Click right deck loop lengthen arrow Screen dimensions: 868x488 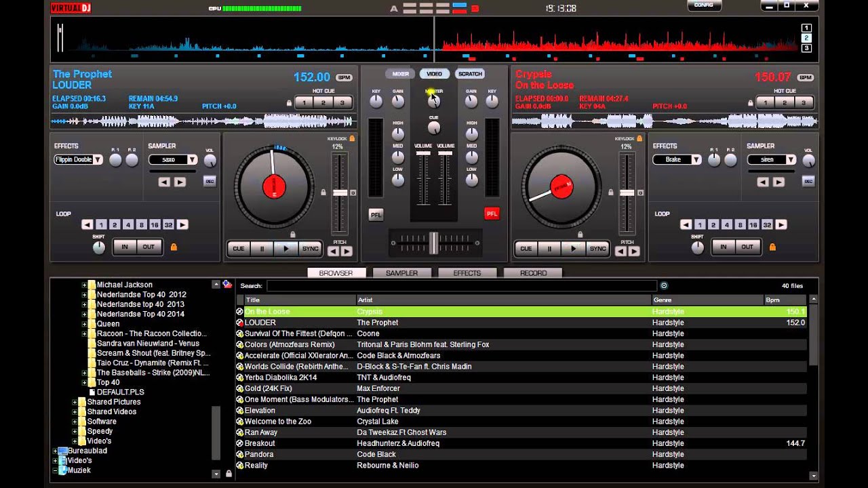coord(781,224)
